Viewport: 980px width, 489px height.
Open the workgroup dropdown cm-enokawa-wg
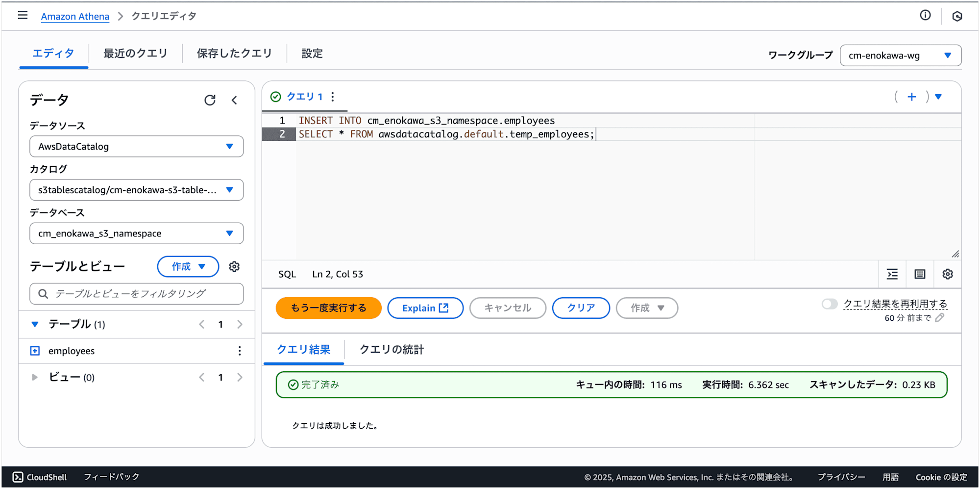pyautogui.click(x=901, y=55)
